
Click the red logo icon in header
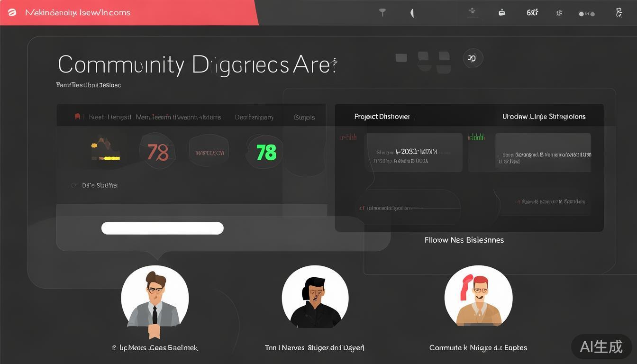click(12, 13)
